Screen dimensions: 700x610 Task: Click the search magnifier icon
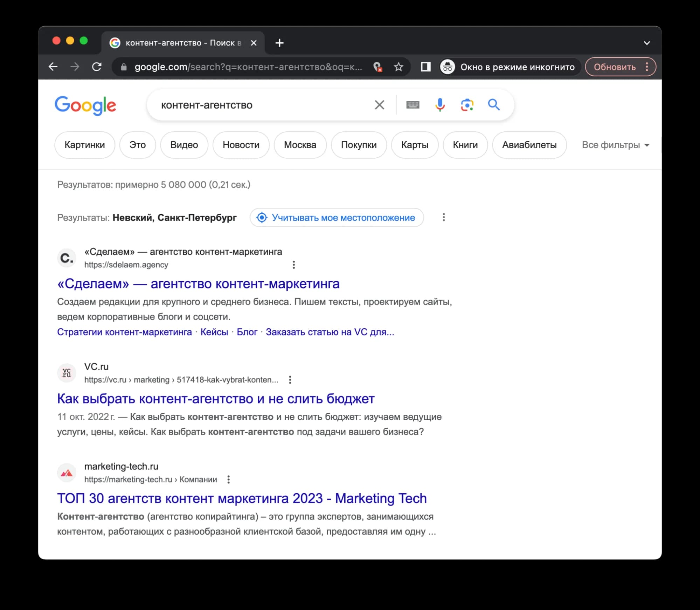tap(494, 104)
